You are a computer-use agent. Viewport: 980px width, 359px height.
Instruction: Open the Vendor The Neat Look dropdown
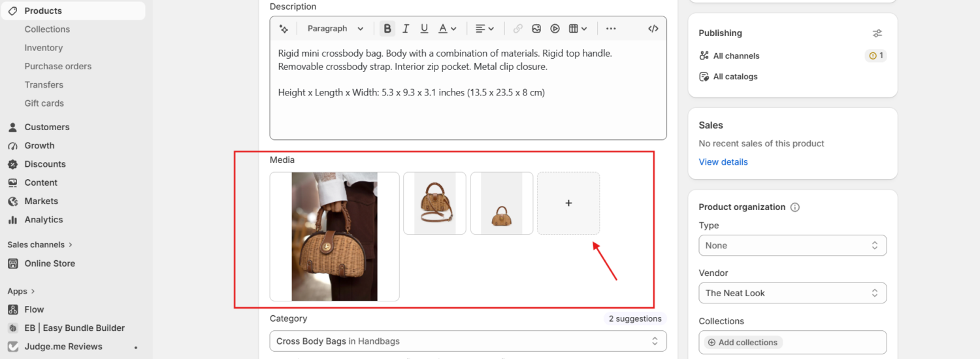pos(792,293)
